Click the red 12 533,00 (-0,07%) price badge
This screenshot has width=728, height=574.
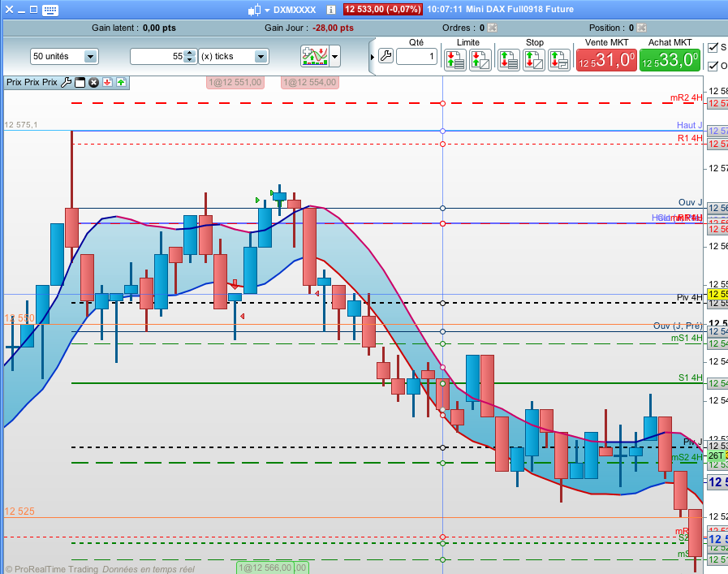coord(383,9)
